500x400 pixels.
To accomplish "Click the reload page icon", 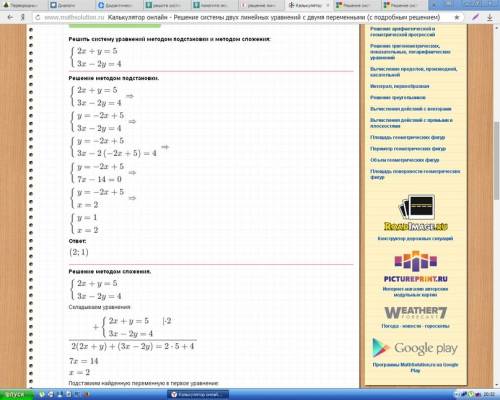I will [x=37, y=17].
